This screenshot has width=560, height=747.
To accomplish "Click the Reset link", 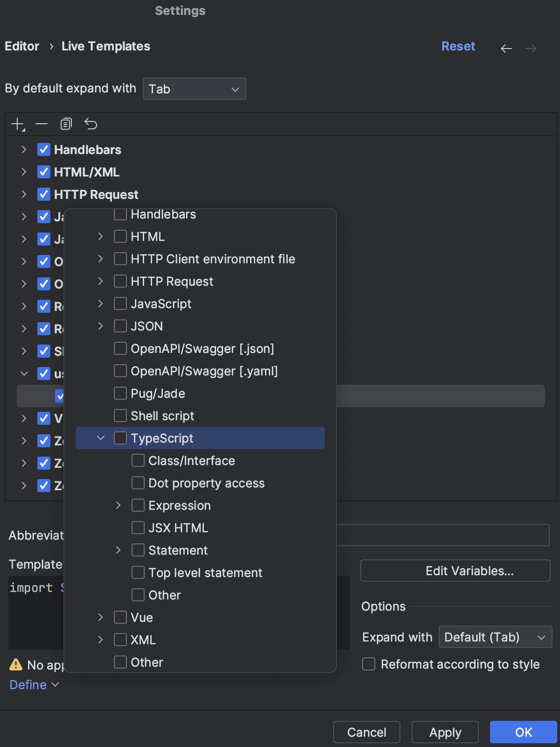I will click(458, 46).
